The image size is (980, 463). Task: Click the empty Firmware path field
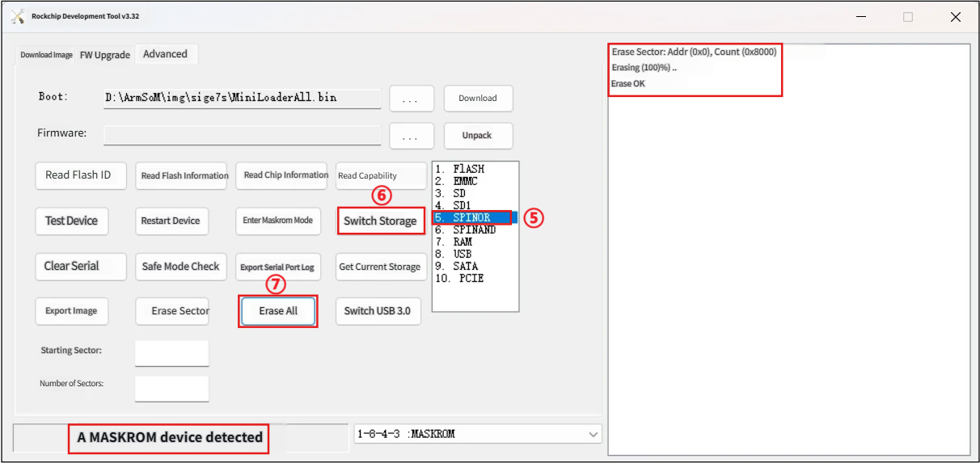tap(242, 134)
